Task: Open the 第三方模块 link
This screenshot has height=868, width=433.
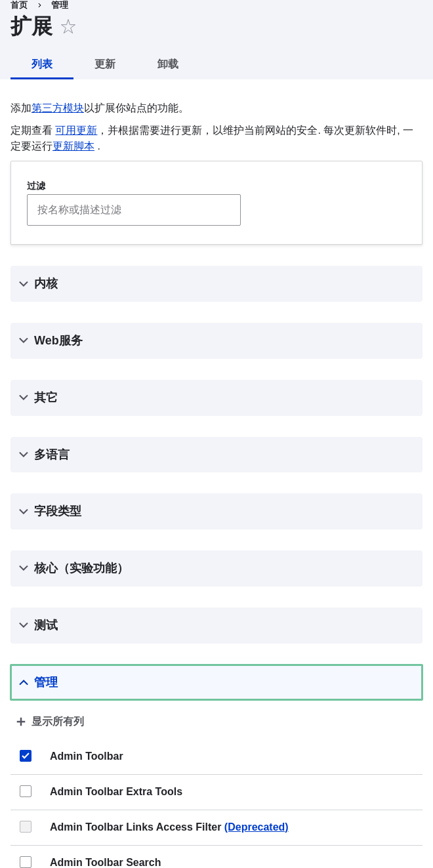Action: pos(58,108)
